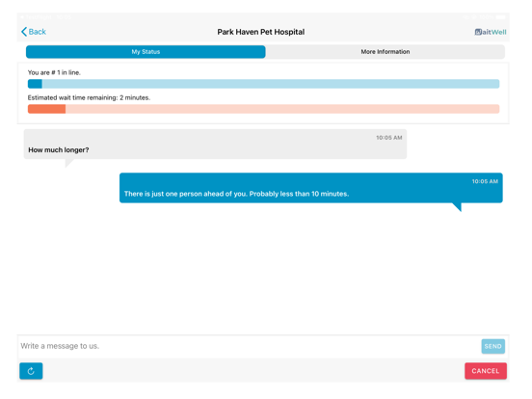Click the blue line position progress bar
532x399 pixels.
(x=263, y=84)
